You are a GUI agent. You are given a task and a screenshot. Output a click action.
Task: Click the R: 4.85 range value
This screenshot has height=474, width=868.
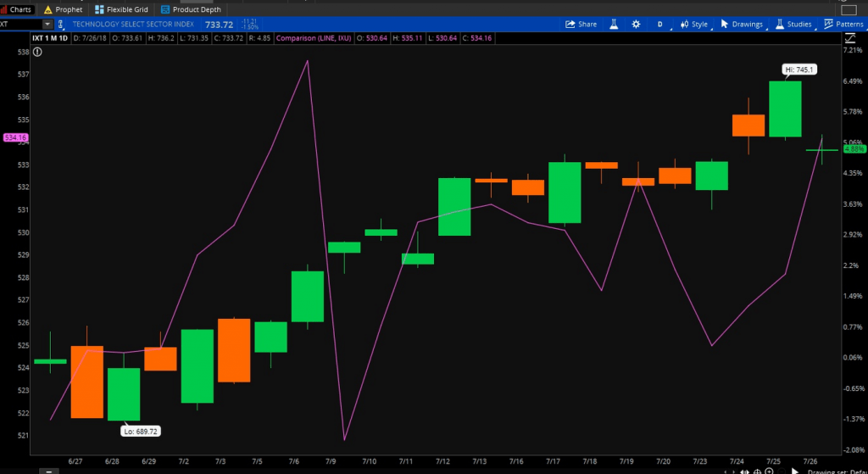[x=259, y=38]
